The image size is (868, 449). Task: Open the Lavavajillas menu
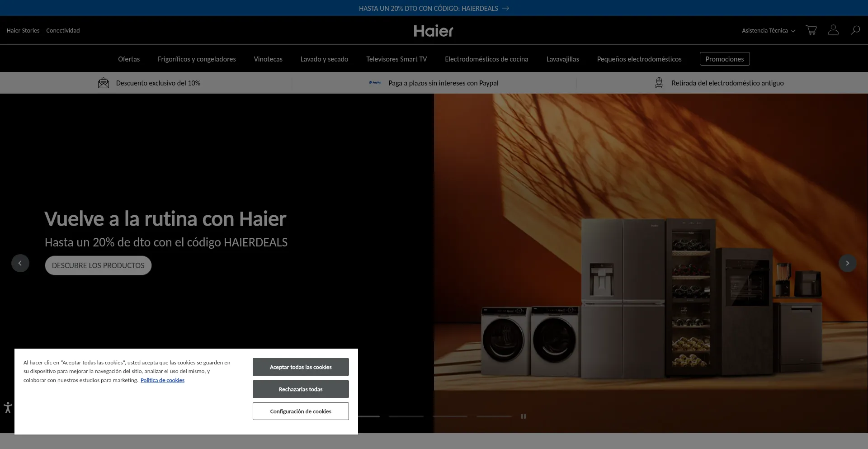point(562,59)
